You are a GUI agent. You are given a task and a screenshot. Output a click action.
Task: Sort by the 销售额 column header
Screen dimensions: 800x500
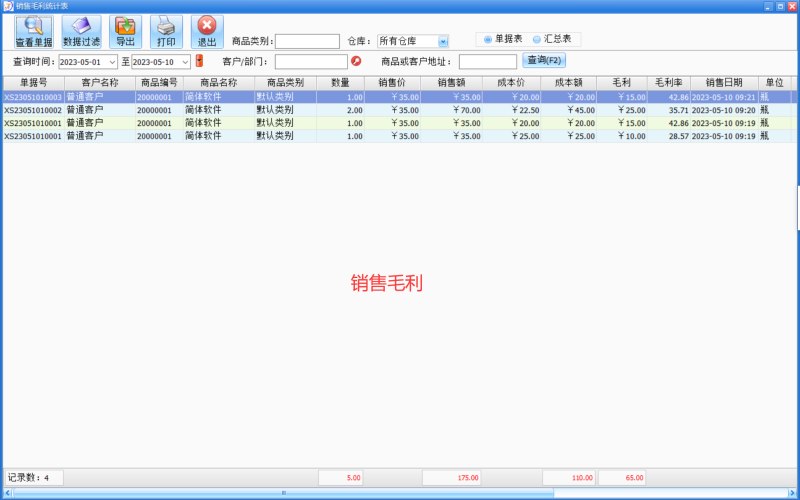[452, 83]
